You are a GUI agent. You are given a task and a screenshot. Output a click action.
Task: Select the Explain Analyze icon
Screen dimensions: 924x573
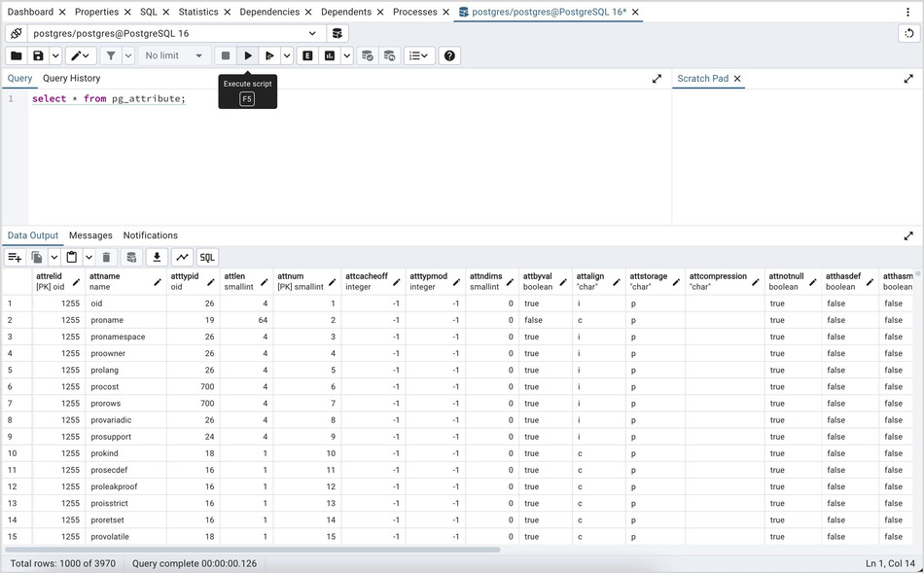(331, 55)
